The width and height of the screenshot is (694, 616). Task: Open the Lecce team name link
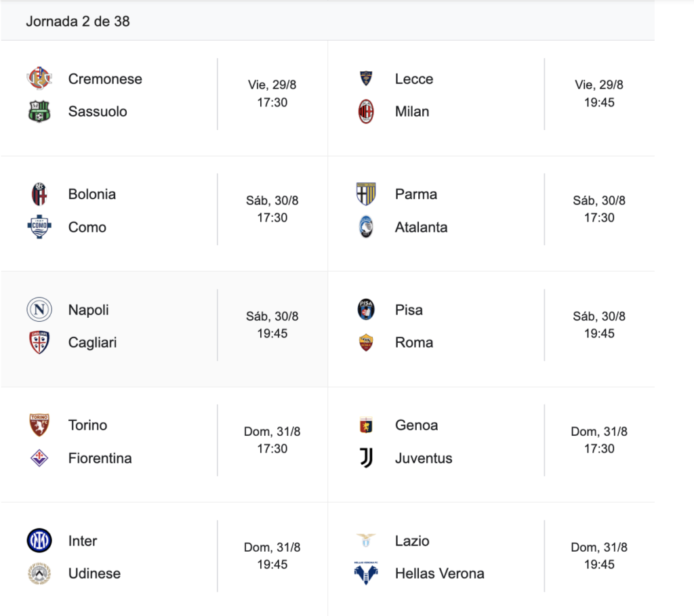click(x=414, y=79)
